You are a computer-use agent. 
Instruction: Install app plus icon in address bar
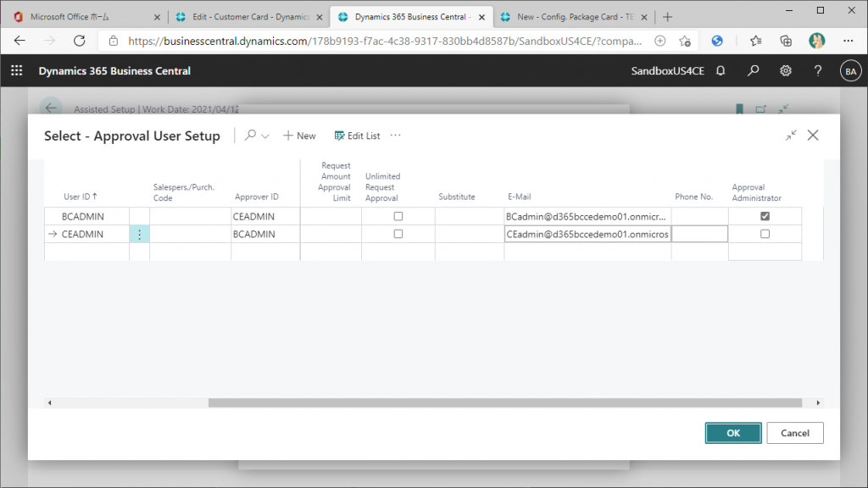point(659,41)
